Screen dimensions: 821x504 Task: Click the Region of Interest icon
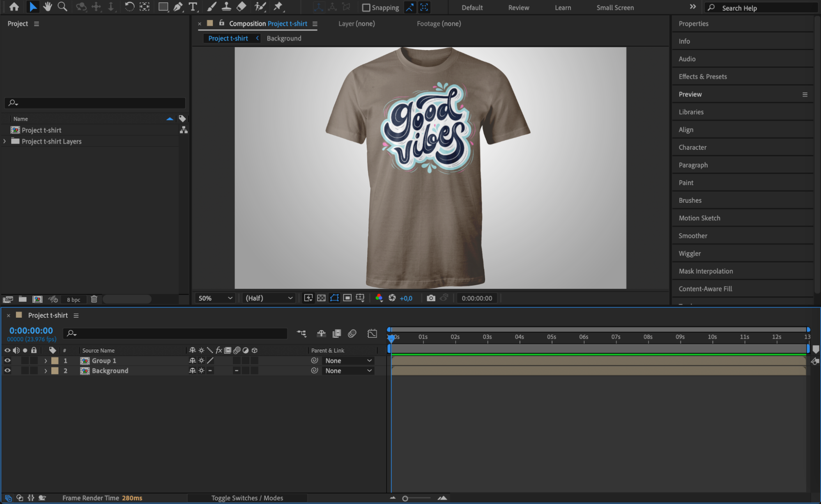pos(347,298)
